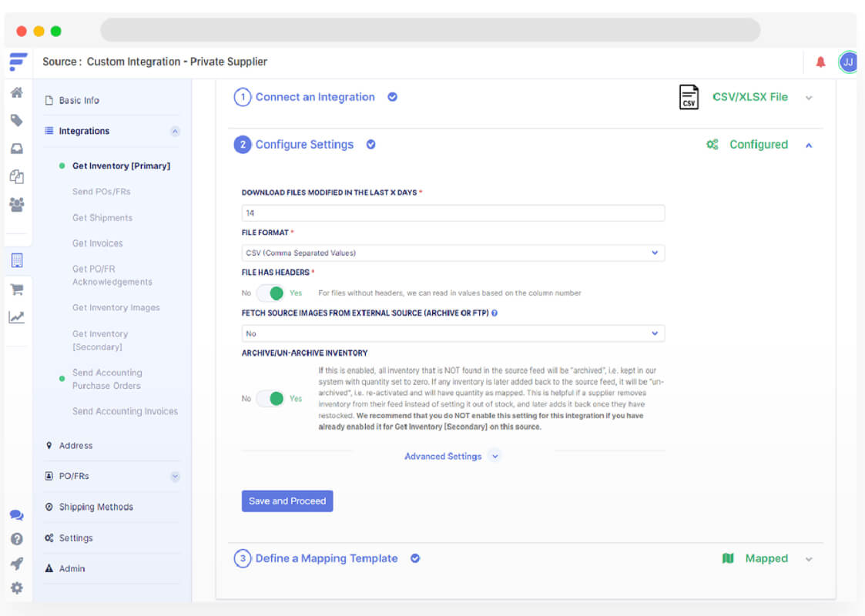The height and width of the screenshot is (616, 865).
Task: Select Send Accounting Purchase Orders
Action: 107,379
